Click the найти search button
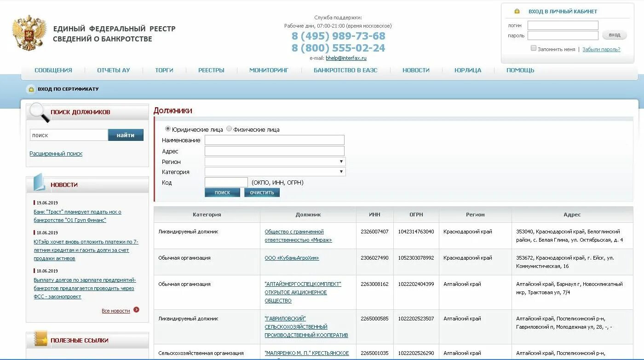Screen dimensions: 644x360 [126, 135]
